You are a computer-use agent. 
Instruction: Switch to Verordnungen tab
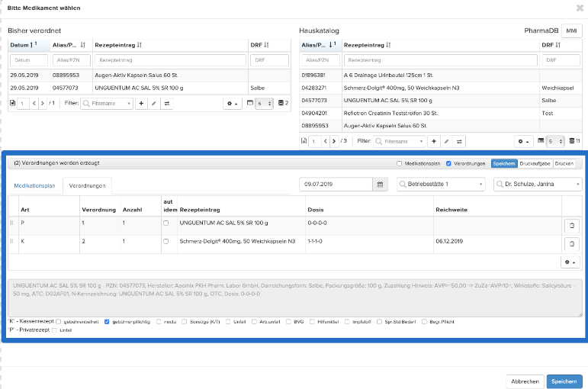click(x=87, y=185)
